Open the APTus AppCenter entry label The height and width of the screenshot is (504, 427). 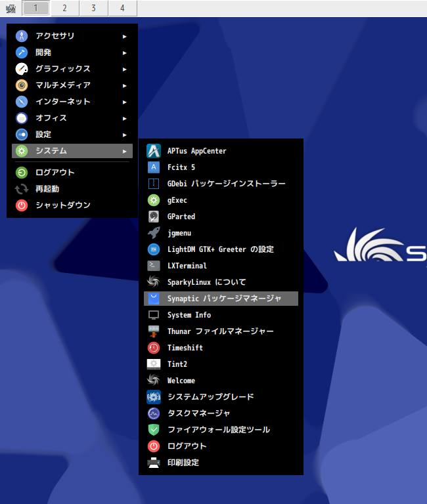point(197,151)
